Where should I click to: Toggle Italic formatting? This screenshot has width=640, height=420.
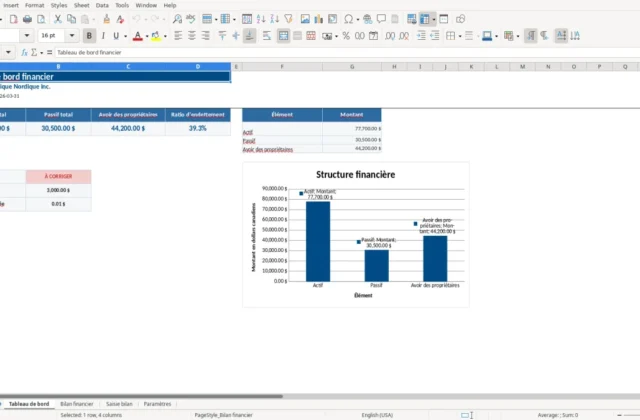tap(103, 36)
